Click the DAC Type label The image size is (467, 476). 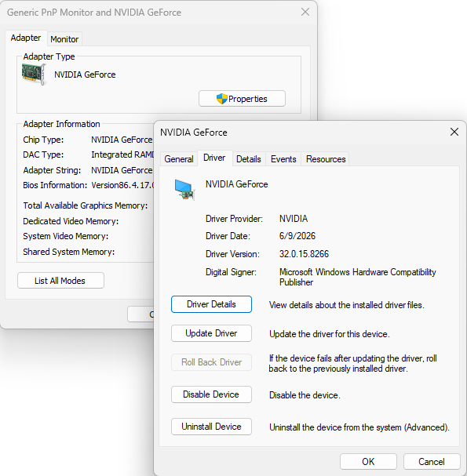tap(43, 154)
